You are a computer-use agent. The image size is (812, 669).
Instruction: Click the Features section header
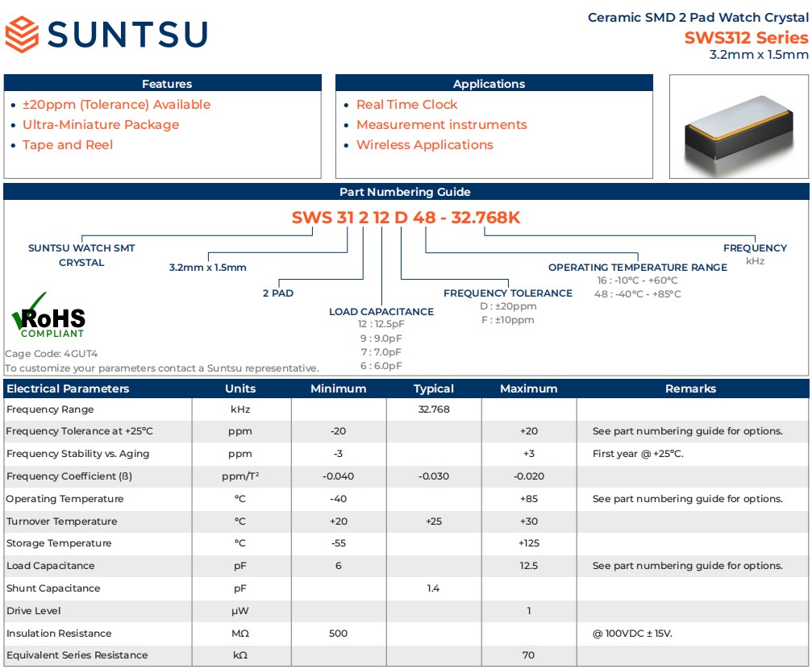point(167,84)
